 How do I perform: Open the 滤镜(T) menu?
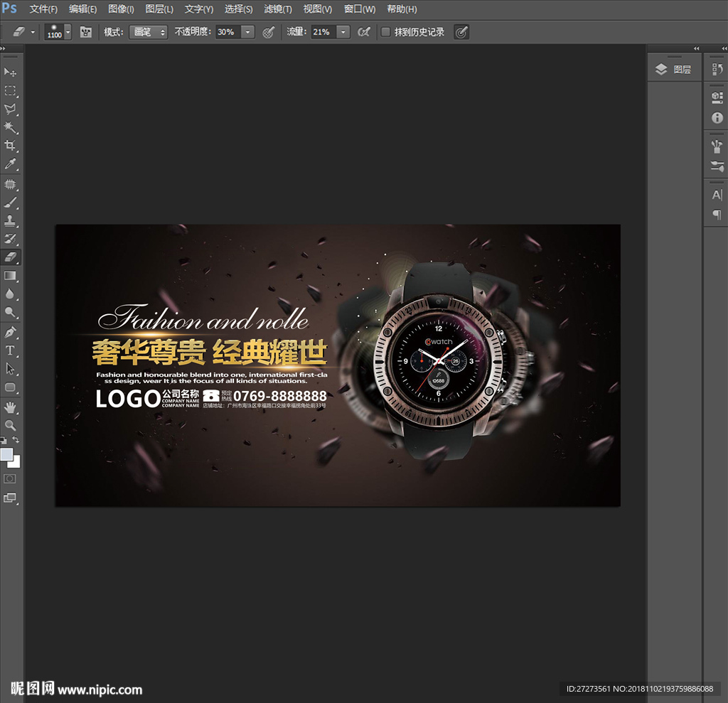click(x=278, y=9)
